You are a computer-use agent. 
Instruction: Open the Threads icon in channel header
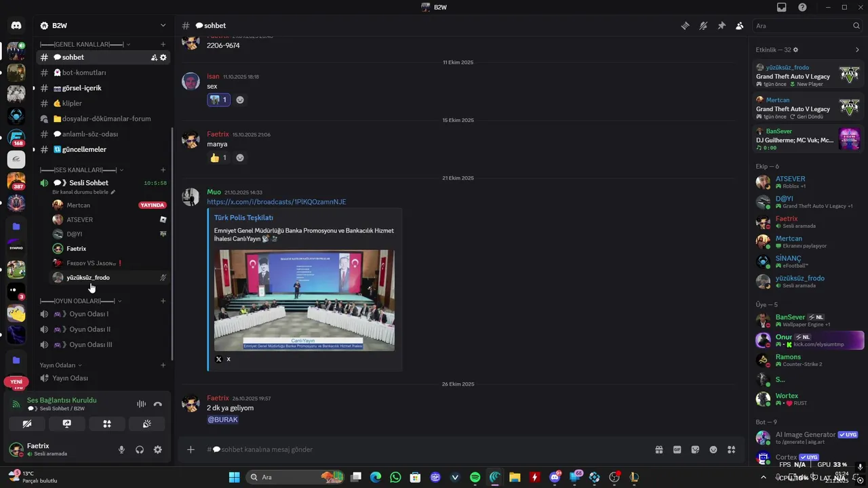click(686, 26)
